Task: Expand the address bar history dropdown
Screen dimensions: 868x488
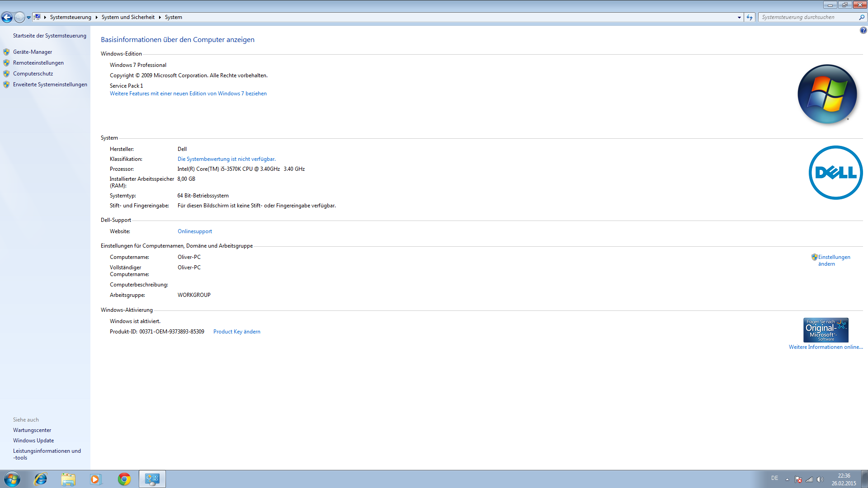Action: 739,17
